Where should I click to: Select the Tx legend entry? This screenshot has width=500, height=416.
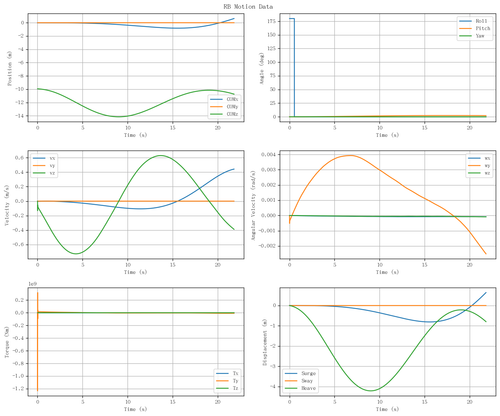[x=227, y=373]
